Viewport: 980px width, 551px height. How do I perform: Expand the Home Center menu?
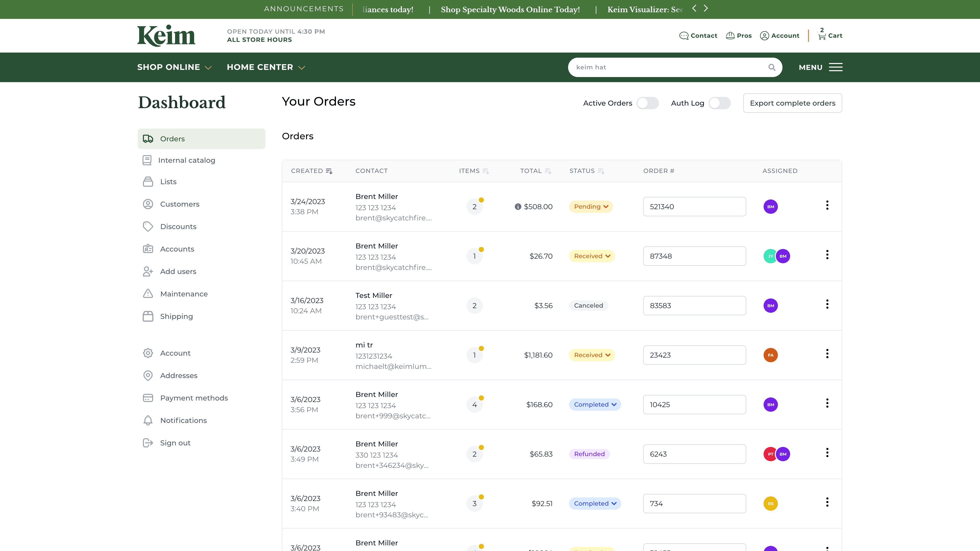click(266, 67)
